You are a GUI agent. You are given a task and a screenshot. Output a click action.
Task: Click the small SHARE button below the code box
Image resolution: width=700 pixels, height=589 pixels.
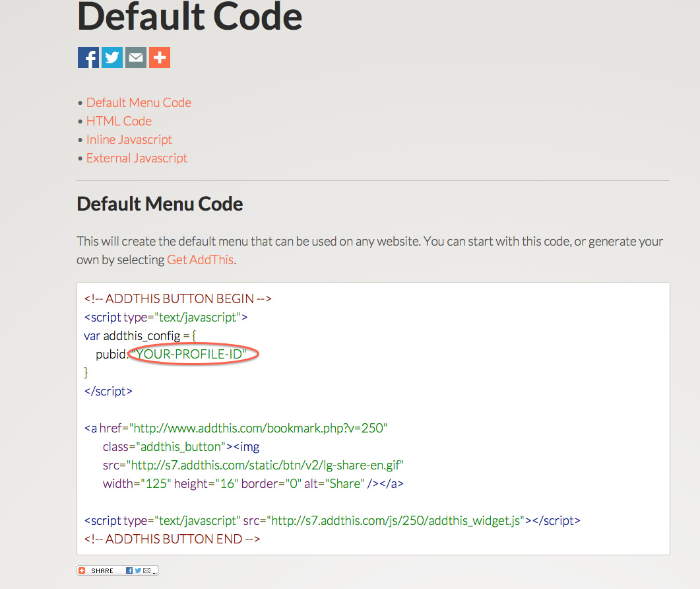point(118,571)
